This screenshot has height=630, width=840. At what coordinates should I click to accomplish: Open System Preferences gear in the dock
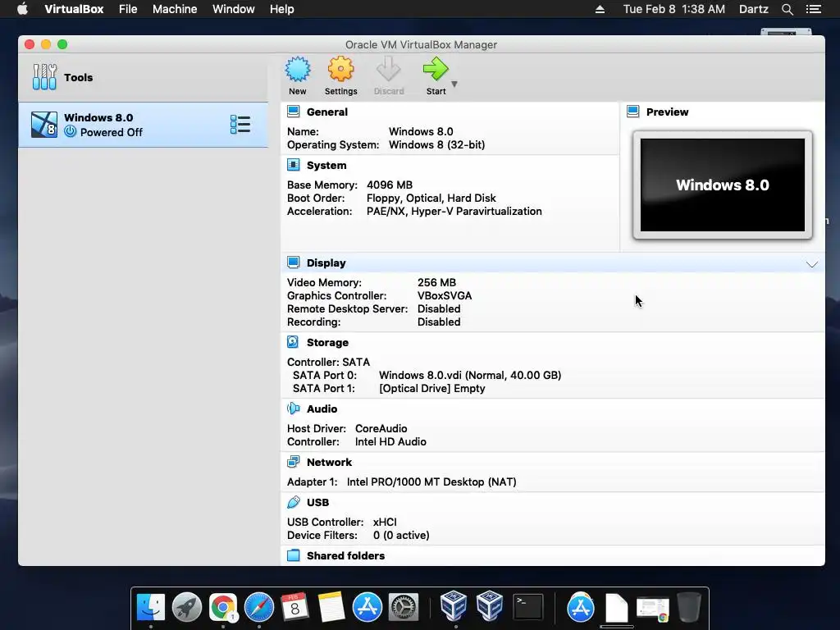(403, 607)
